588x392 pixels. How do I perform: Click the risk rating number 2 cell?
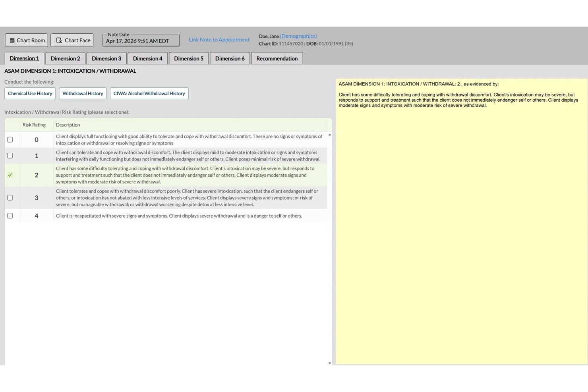pyautogui.click(x=37, y=175)
